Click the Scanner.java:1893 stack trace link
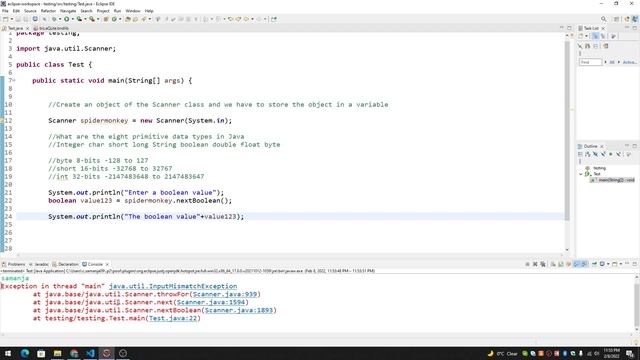640x360 pixels. (239, 310)
